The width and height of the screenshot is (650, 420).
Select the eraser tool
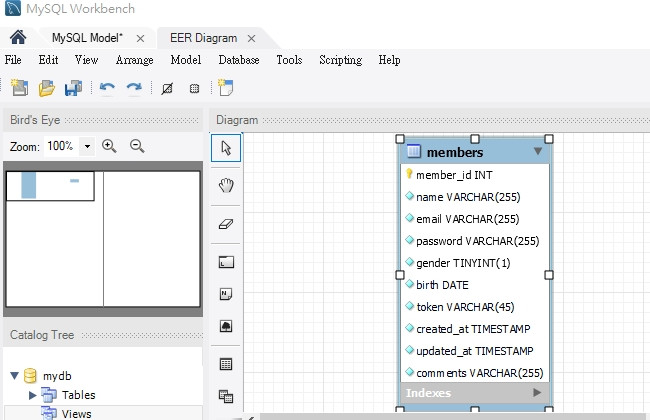point(226,224)
